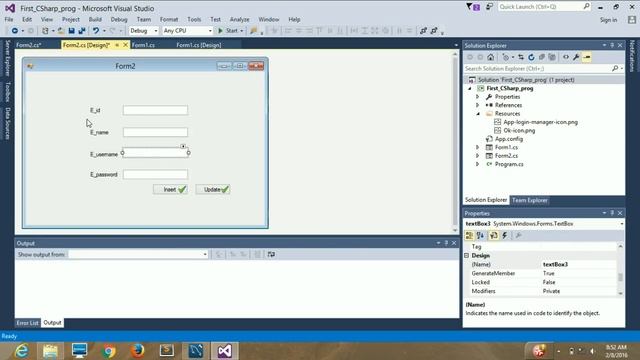640x360 pixels.
Task: Click the Refresh icon in Solution Explorer
Action: point(531,57)
